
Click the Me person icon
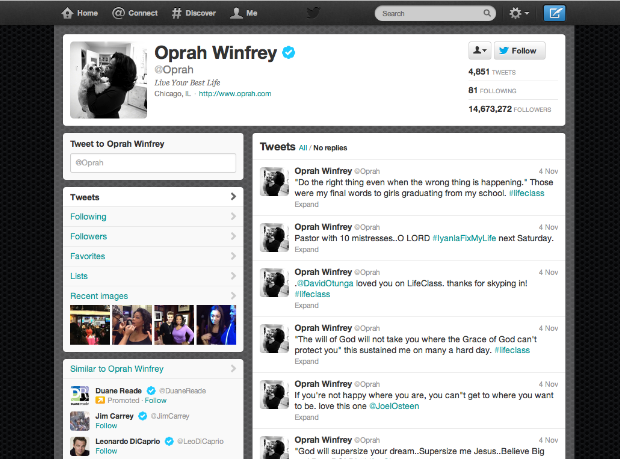(x=236, y=13)
